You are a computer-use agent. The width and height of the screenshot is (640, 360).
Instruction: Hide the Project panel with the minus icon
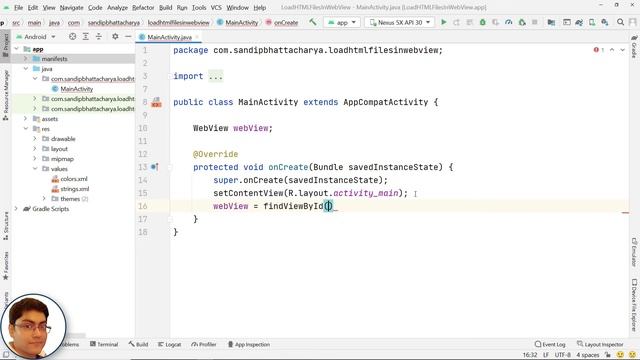point(128,37)
